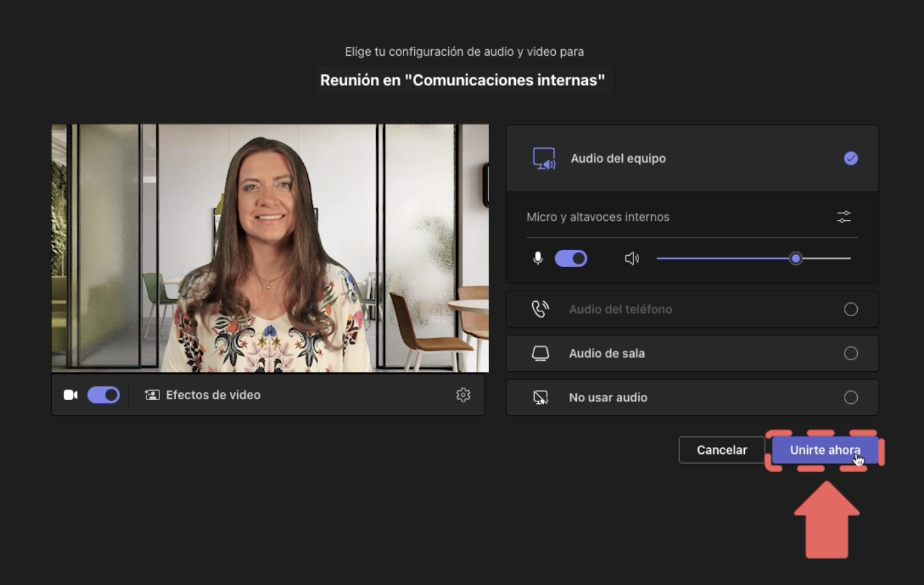The width and height of the screenshot is (924, 585).
Task: Click the crossed-out screen icon for No usar audio
Action: [x=539, y=397]
